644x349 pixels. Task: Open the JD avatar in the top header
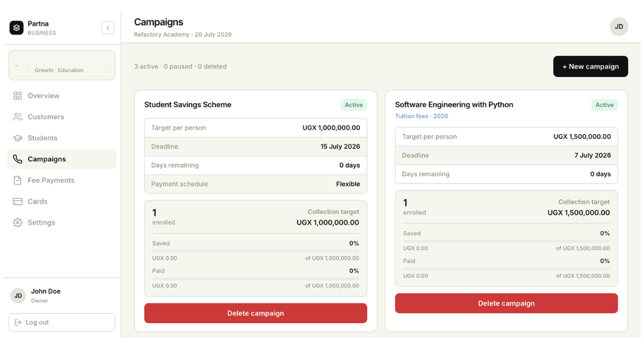click(619, 27)
